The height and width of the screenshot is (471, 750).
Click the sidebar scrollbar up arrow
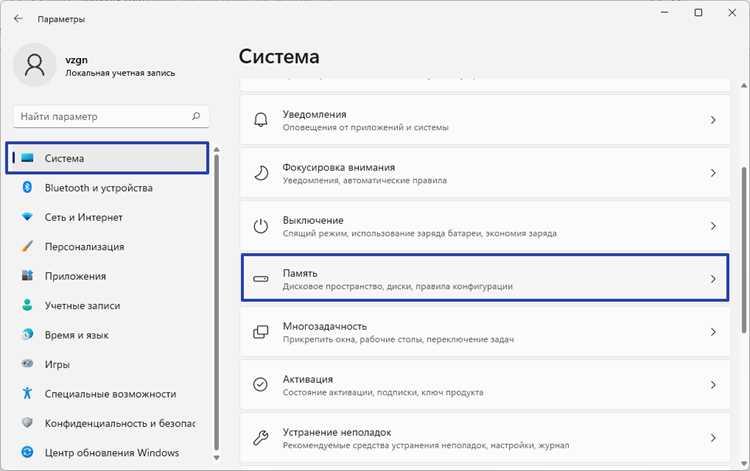coord(216,150)
